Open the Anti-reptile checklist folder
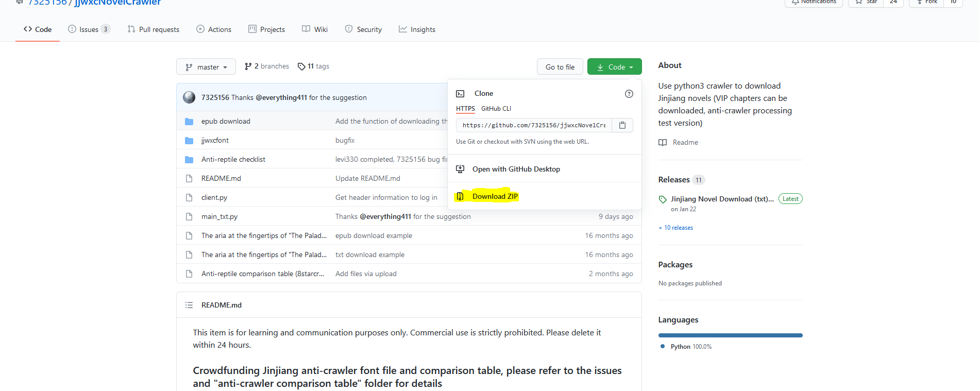980x391 pixels. [x=233, y=160]
